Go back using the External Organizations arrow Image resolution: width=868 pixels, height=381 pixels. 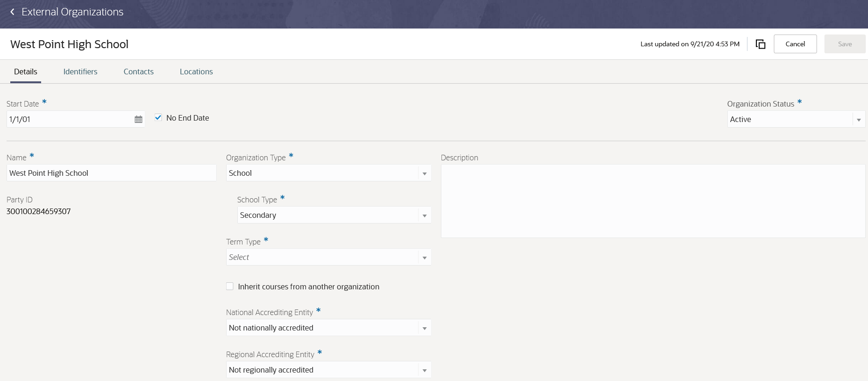12,12
